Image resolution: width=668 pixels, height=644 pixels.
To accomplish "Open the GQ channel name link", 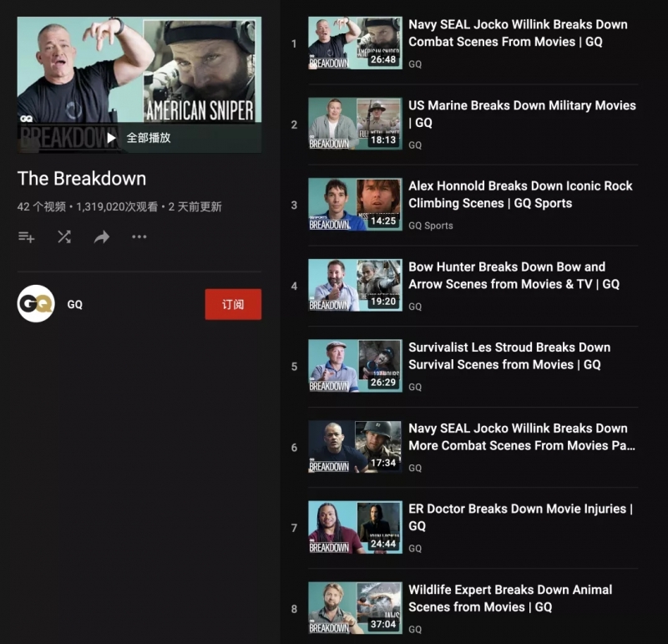I will [x=75, y=304].
